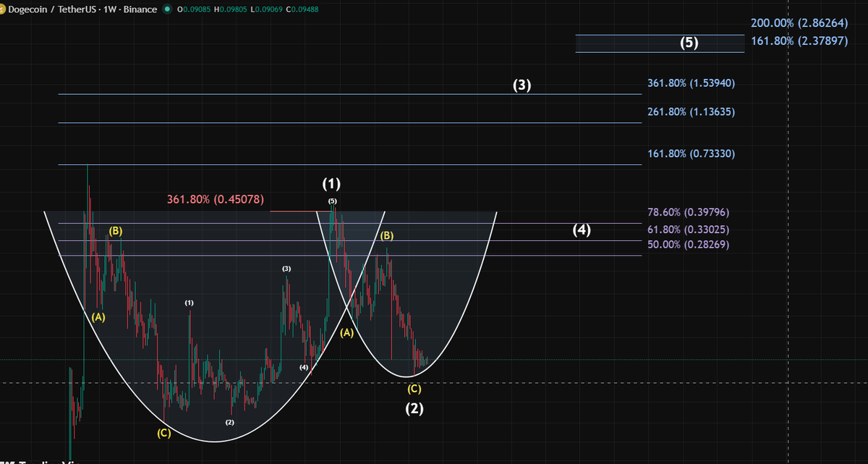Click yellow (C) label under the small cup
This screenshot has width=868, height=464.
click(x=414, y=389)
